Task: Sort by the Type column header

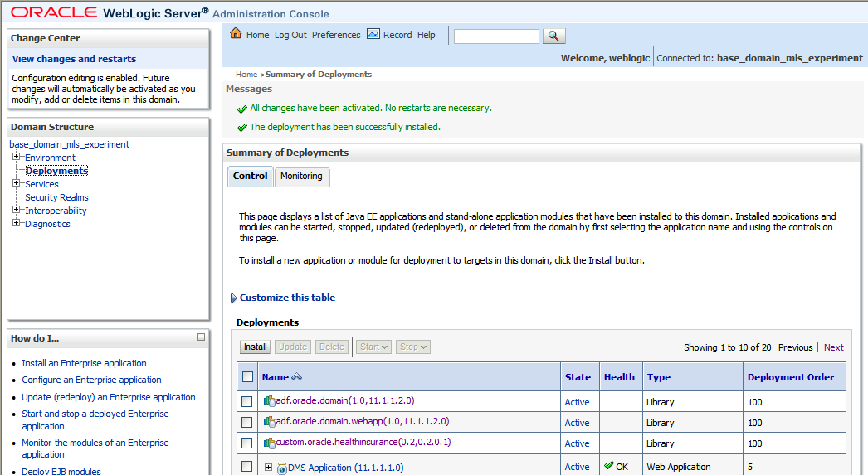Action: click(x=659, y=377)
